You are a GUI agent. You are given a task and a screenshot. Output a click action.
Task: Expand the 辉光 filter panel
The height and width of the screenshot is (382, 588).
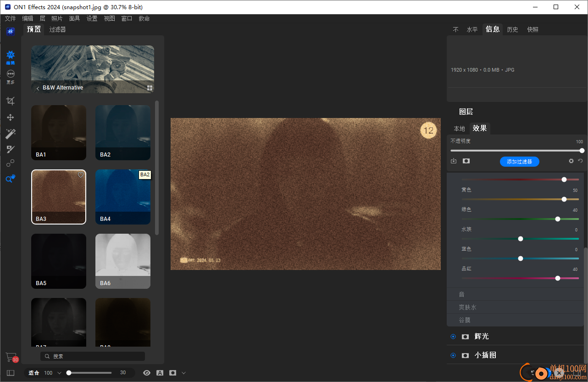click(x=482, y=337)
